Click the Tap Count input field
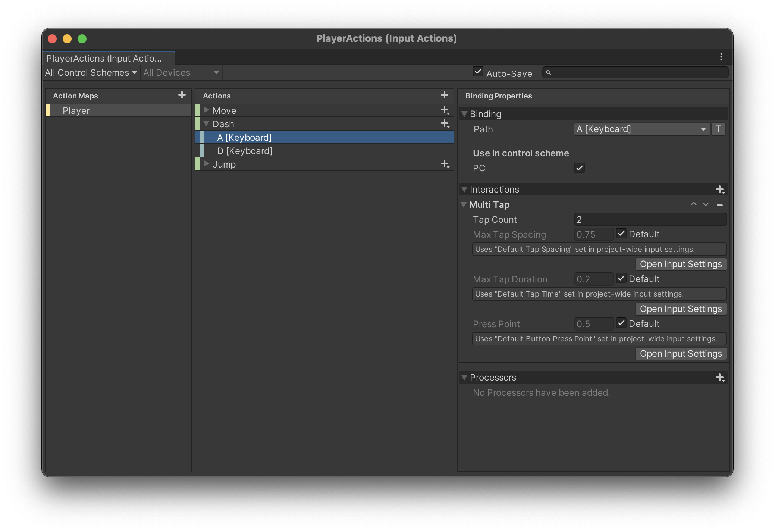Viewport: 775px width, 532px height. coord(650,220)
